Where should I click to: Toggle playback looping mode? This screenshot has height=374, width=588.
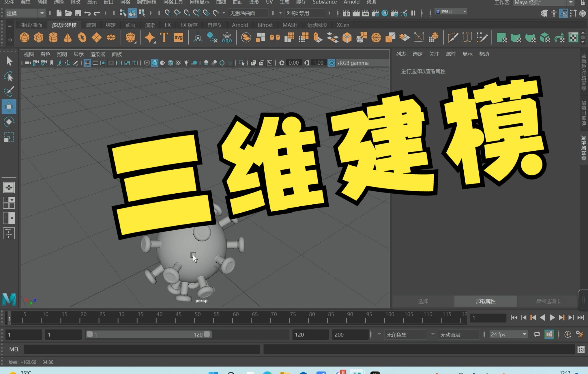click(537, 334)
